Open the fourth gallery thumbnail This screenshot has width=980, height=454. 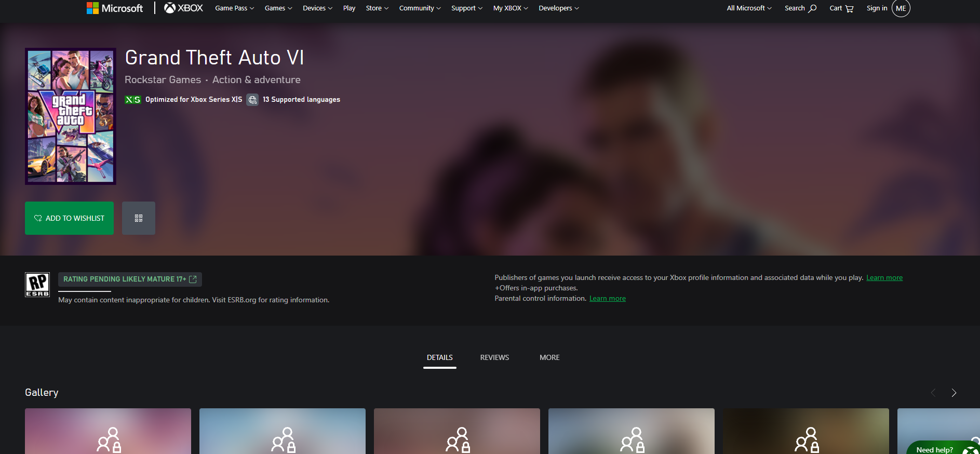click(632, 431)
